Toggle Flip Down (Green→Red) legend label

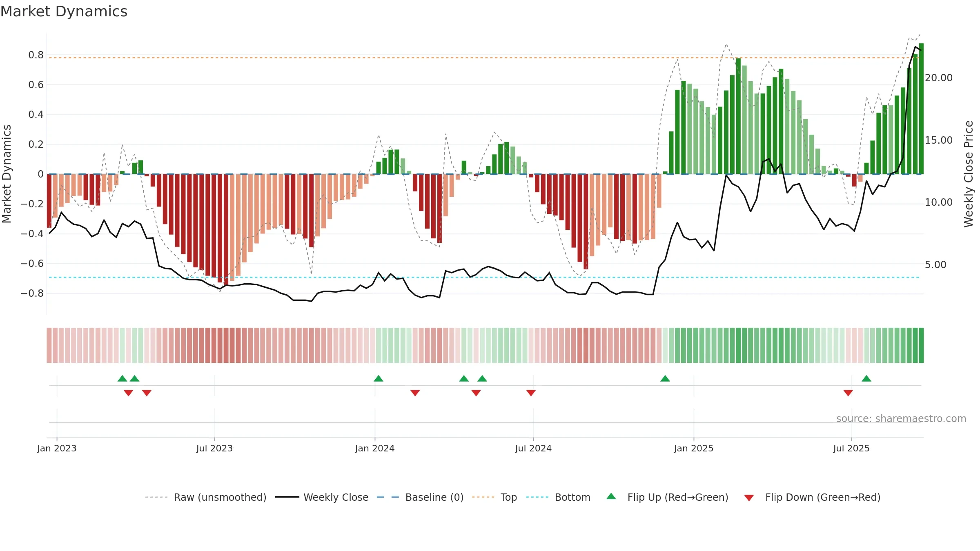823,497
